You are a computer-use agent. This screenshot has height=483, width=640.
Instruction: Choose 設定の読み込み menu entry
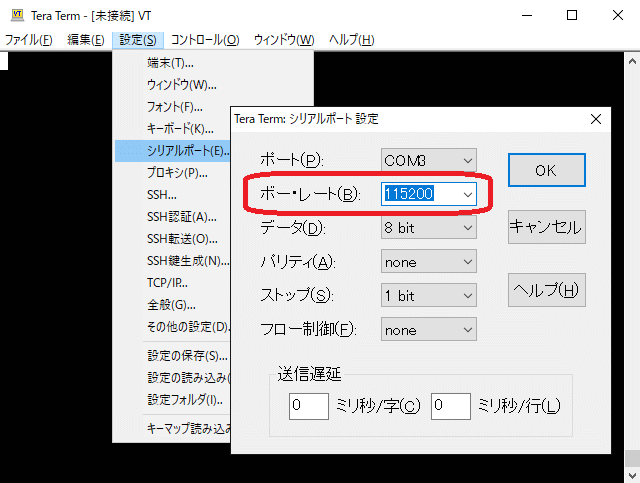pos(189,378)
